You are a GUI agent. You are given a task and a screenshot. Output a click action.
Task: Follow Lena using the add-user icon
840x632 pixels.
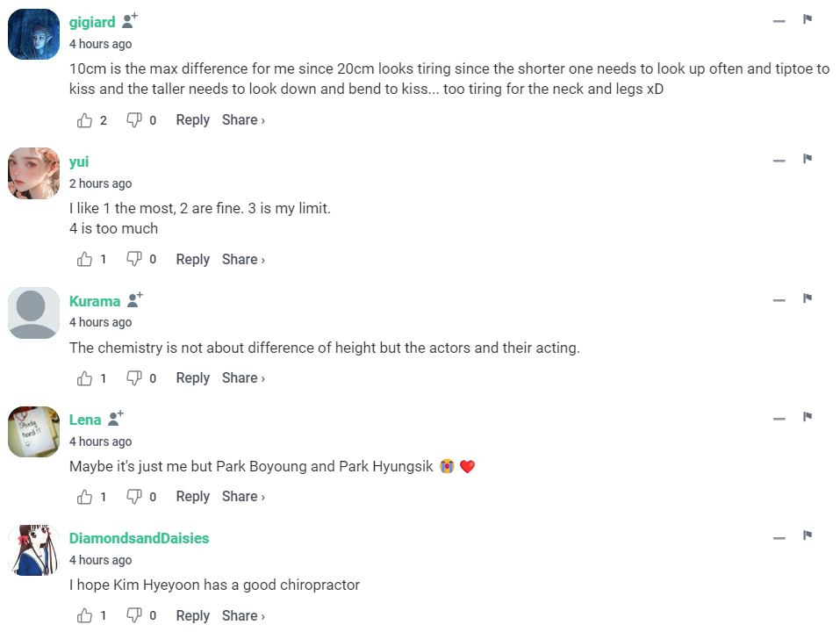coord(117,418)
